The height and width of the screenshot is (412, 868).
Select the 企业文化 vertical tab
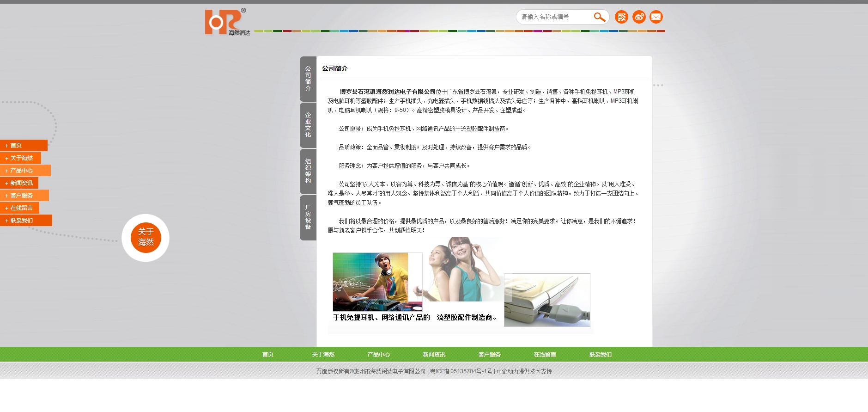[308, 125]
